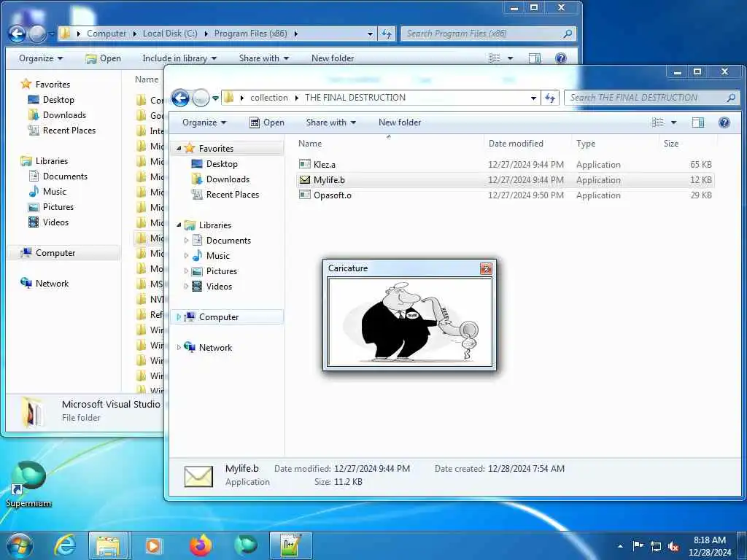The height and width of the screenshot is (560, 747).
Task: Launch Firefox from taskbar
Action: tap(201, 545)
